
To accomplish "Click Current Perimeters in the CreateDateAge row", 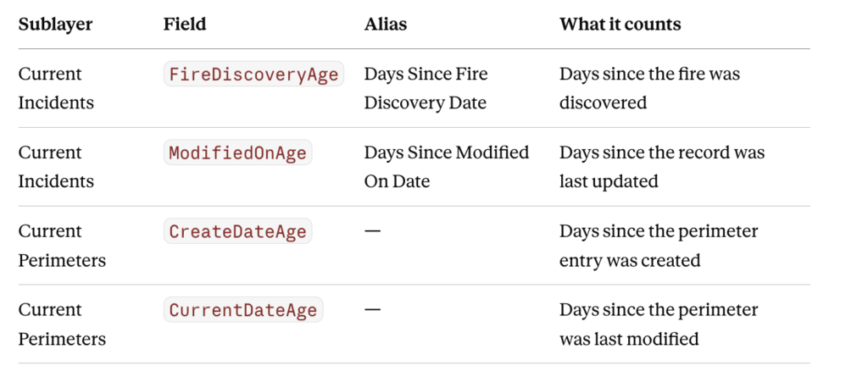I will (x=62, y=245).
